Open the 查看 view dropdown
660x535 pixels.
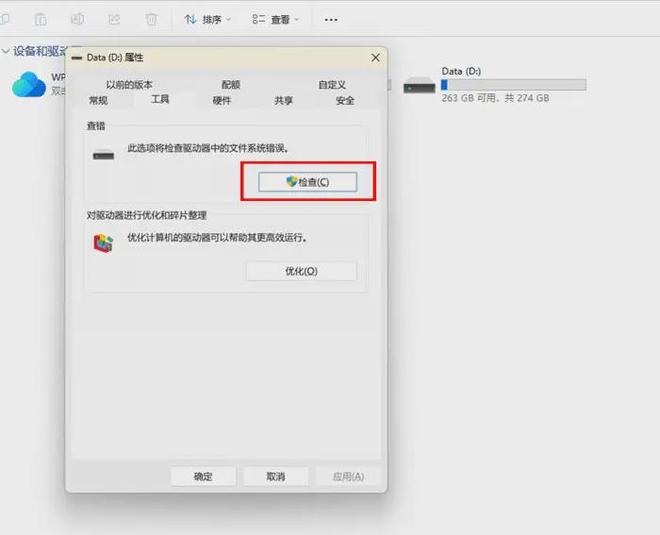coord(275,19)
